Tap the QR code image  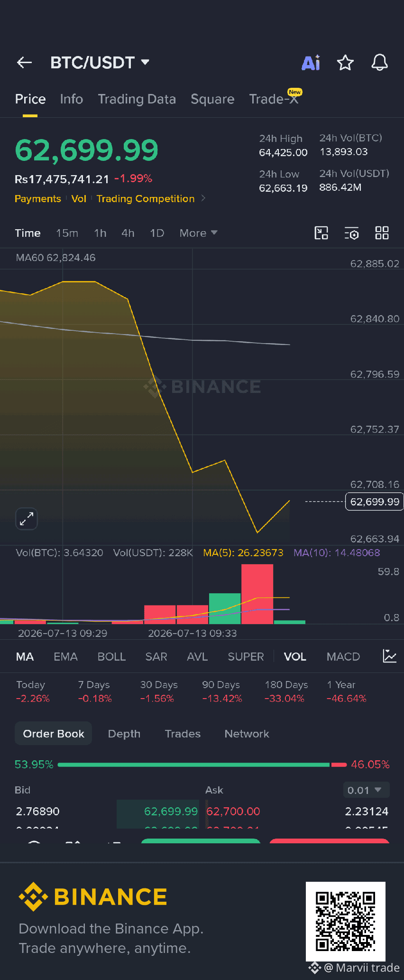tap(346, 922)
